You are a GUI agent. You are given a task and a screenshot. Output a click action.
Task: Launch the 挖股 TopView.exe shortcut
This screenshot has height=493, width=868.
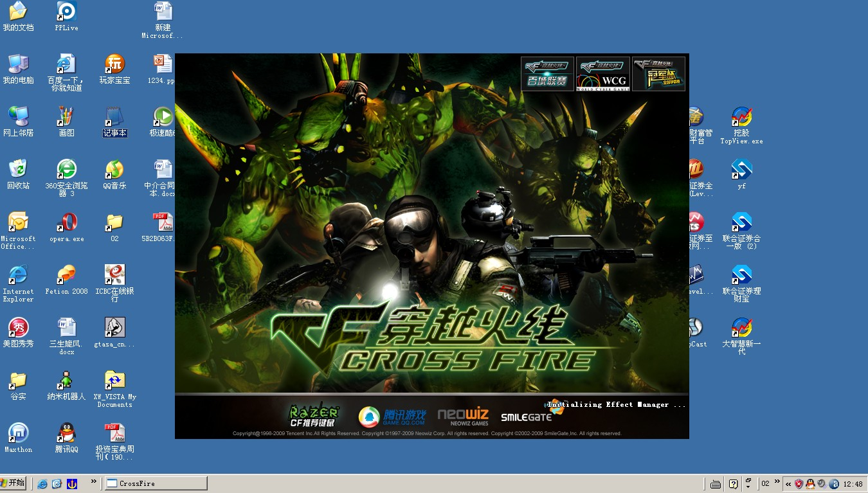741,125
